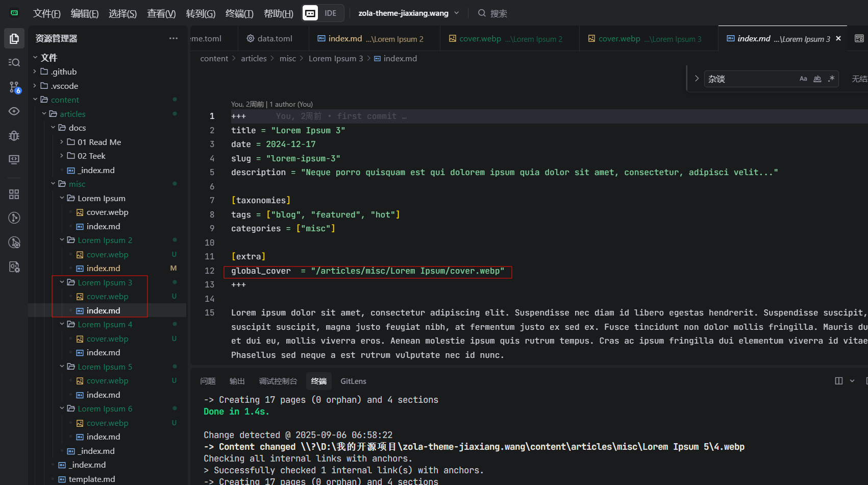The height and width of the screenshot is (485, 868).
Task: Open the 选择(S) menu
Action: pyautogui.click(x=122, y=13)
